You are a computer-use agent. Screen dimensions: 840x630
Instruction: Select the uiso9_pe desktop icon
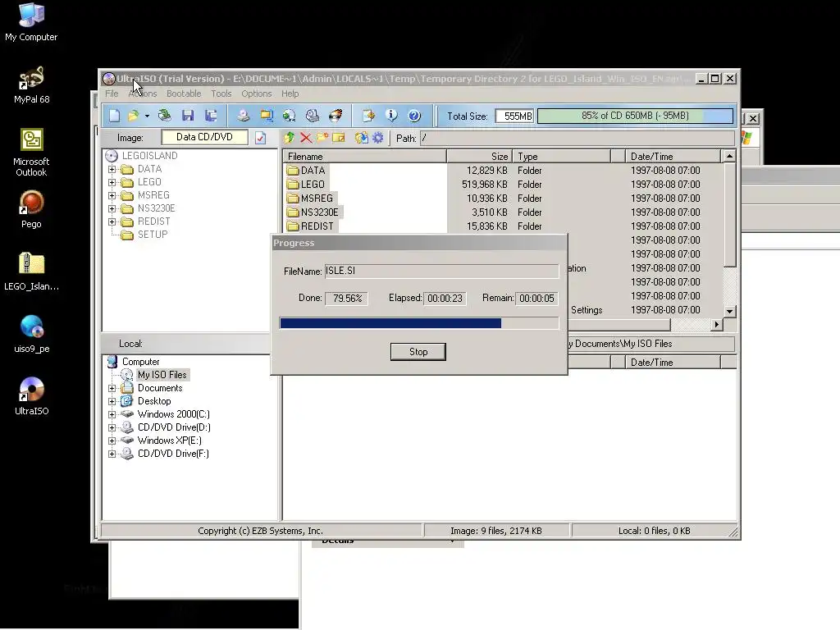coord(31,335)
